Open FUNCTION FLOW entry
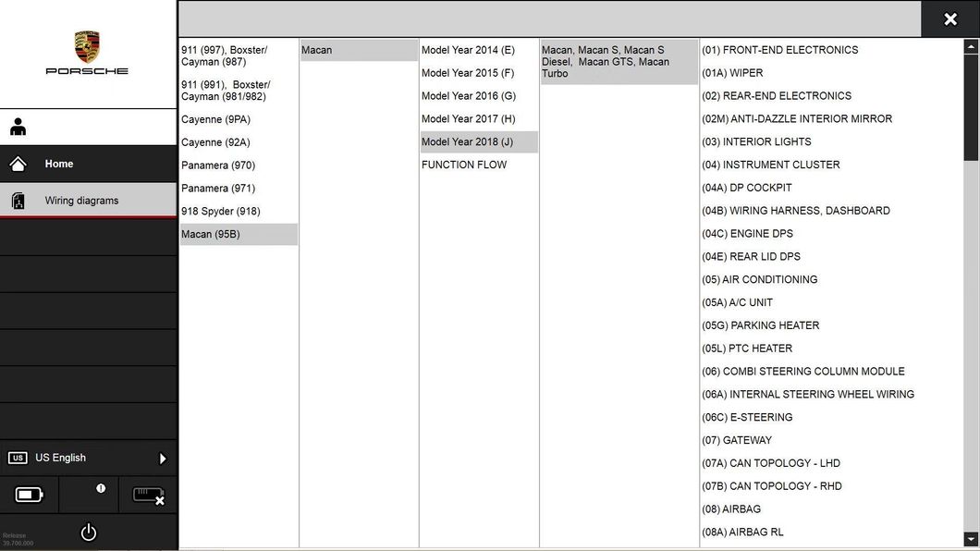Screen dimensions: 980x551 click(464, 165)
